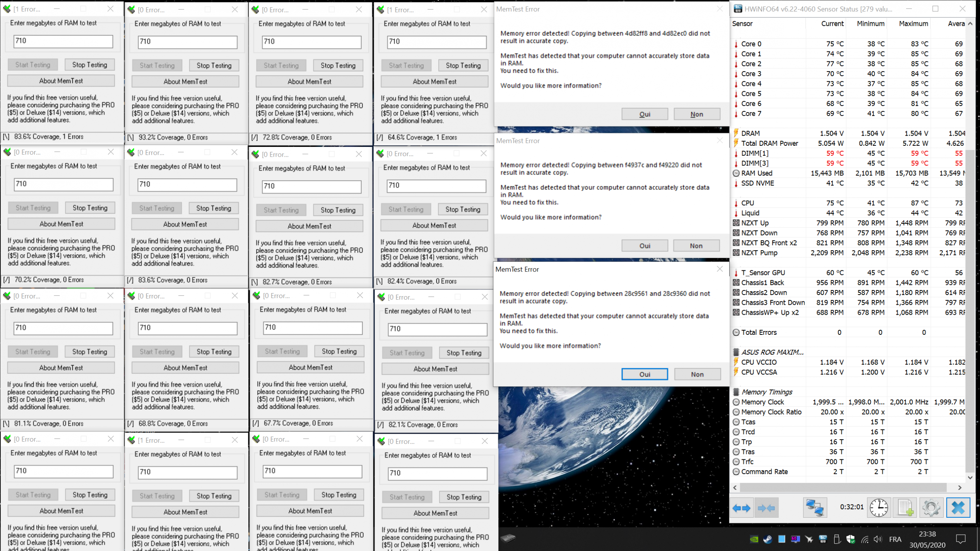Click HWiNFO64 title bar application icon

(738, 9)
